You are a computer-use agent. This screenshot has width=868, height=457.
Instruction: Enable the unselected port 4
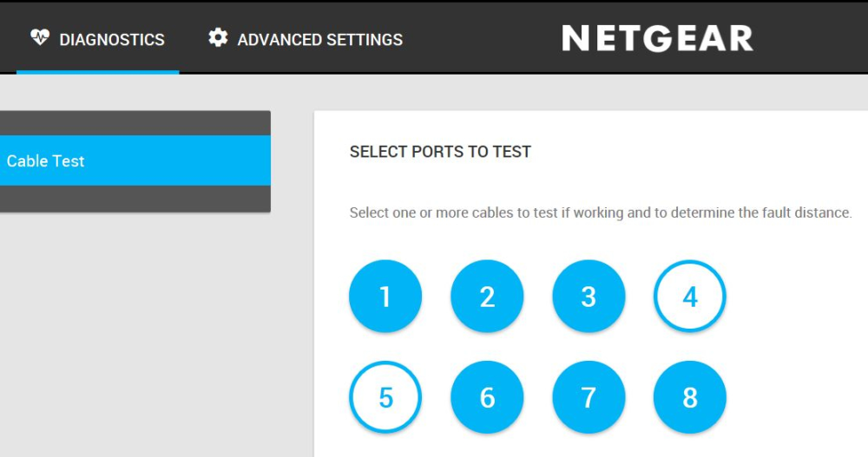(690, 297)
